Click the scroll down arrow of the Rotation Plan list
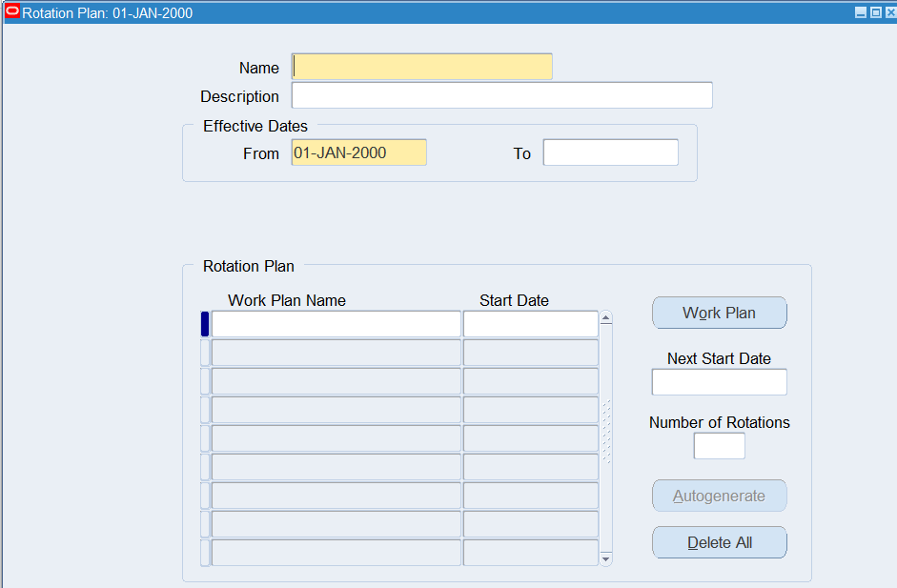This screenshot has width=897, height=588. click(605, 559)
